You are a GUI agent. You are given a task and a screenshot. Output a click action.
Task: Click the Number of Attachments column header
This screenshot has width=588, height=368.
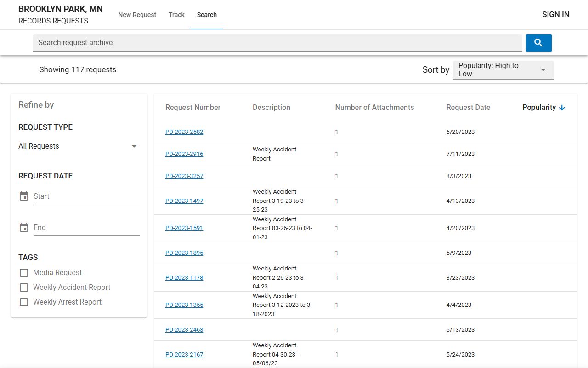click(374, 108)
